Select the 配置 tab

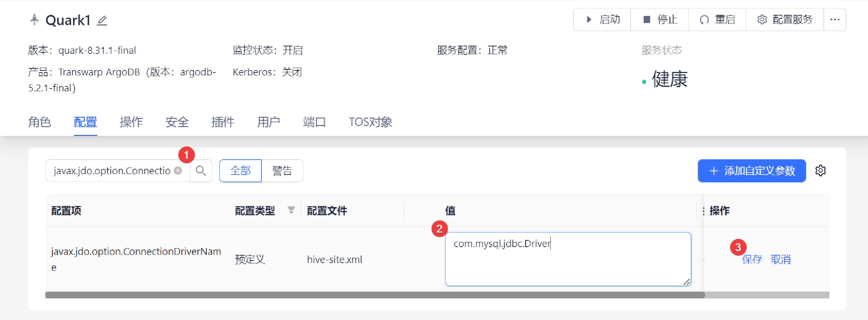tap(85, 122)
